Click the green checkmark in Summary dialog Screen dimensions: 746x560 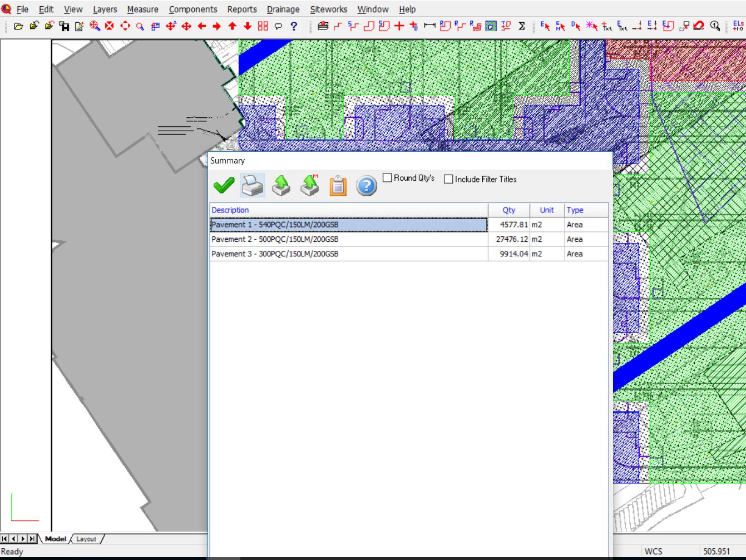pyautogui.click(x=224, y=185)
